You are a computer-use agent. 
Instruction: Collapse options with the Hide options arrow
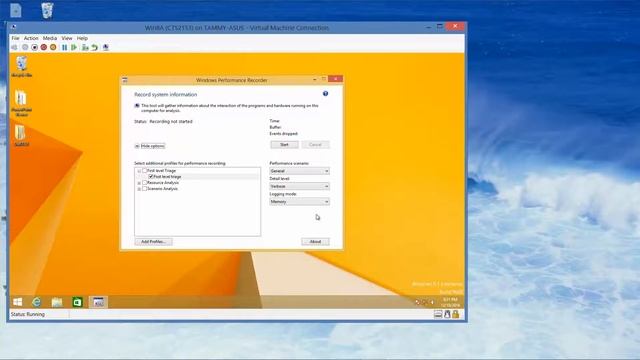[x=137, y=146]
